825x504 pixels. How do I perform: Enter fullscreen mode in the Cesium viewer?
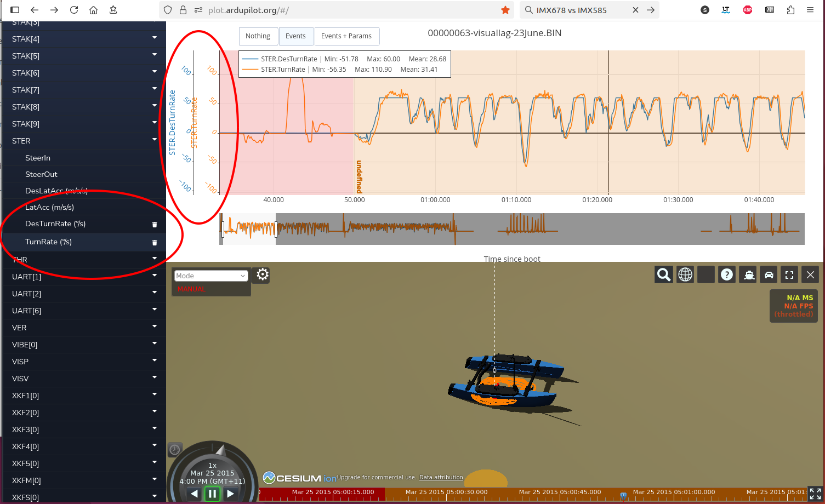click(789, 274)
